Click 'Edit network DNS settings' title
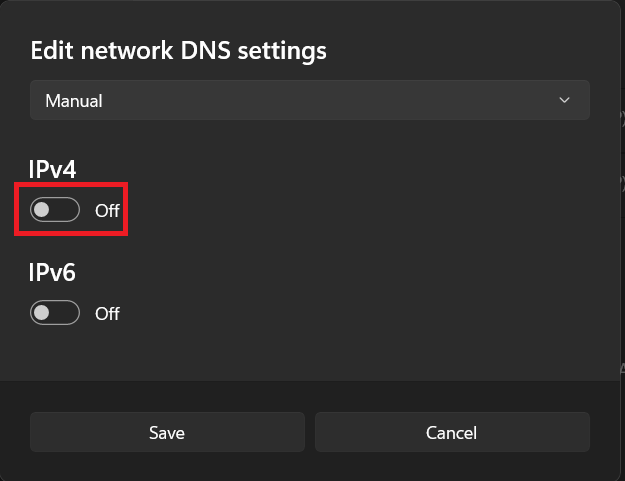This screenshot has width=625, height=481. click(179, 50)
